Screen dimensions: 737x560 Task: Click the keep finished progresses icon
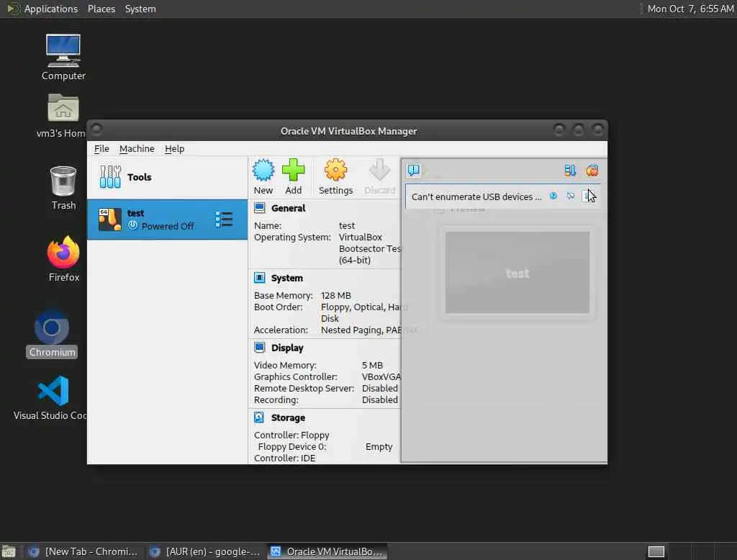570,170
